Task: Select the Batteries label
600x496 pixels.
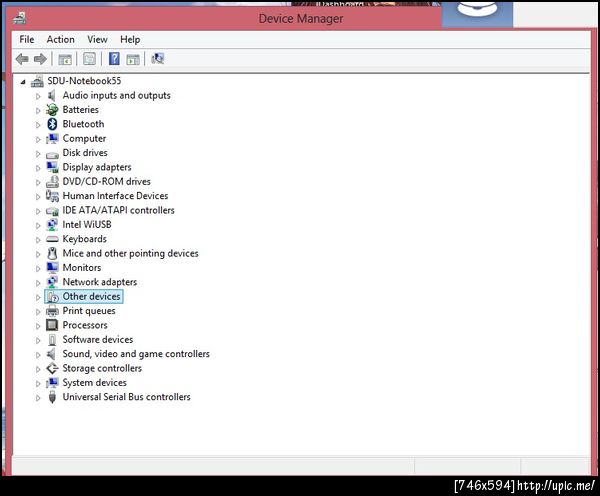Action: click(x=81, y=110)
